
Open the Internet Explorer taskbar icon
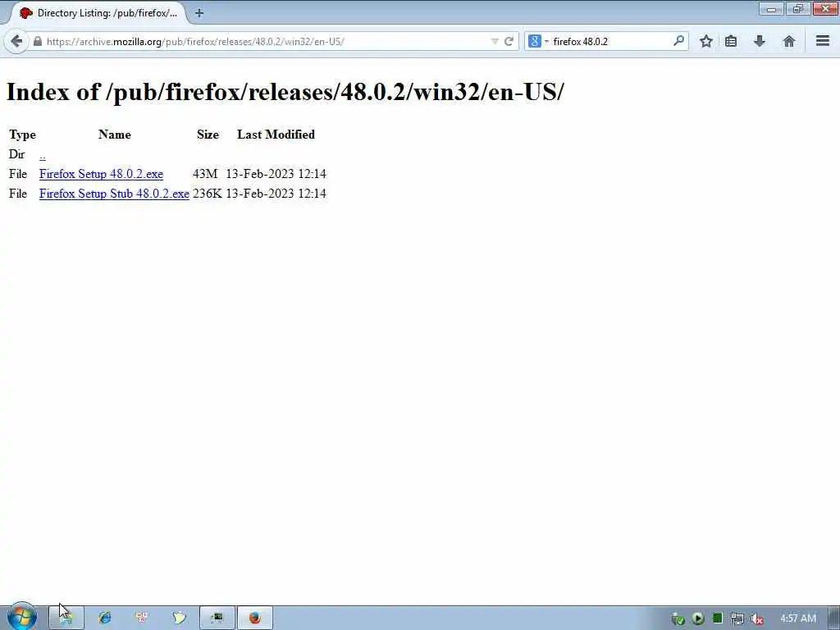tap(104, 618)
